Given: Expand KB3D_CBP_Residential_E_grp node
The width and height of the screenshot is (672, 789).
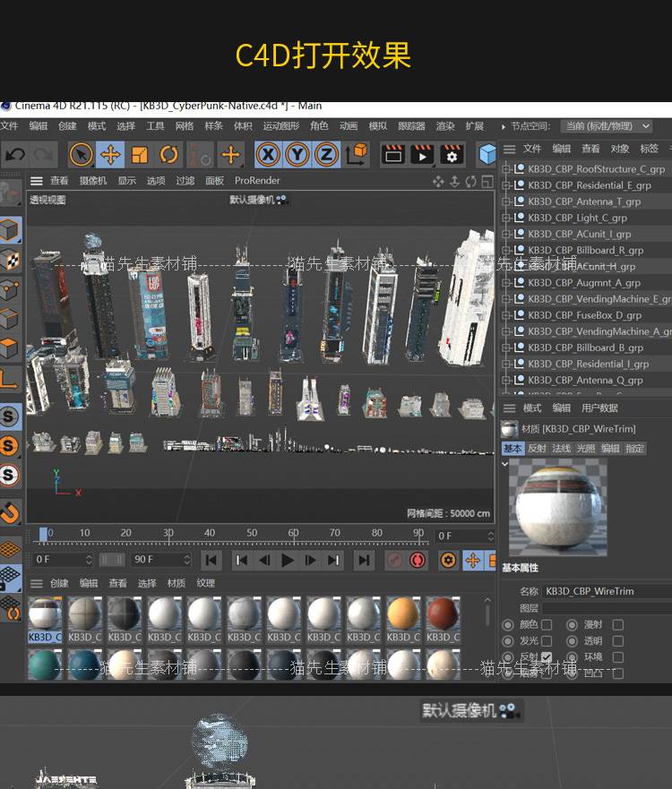Looking at the screenshot, I should point(506,185).
